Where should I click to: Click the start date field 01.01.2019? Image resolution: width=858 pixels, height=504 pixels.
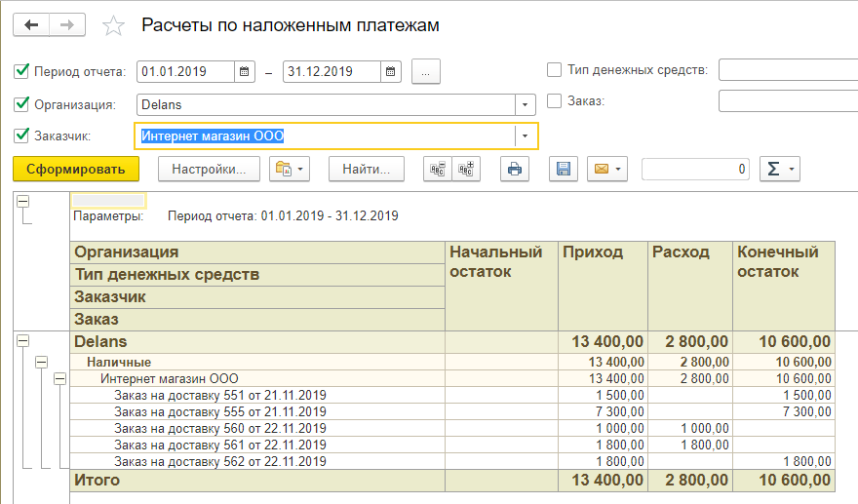[186, 72]
